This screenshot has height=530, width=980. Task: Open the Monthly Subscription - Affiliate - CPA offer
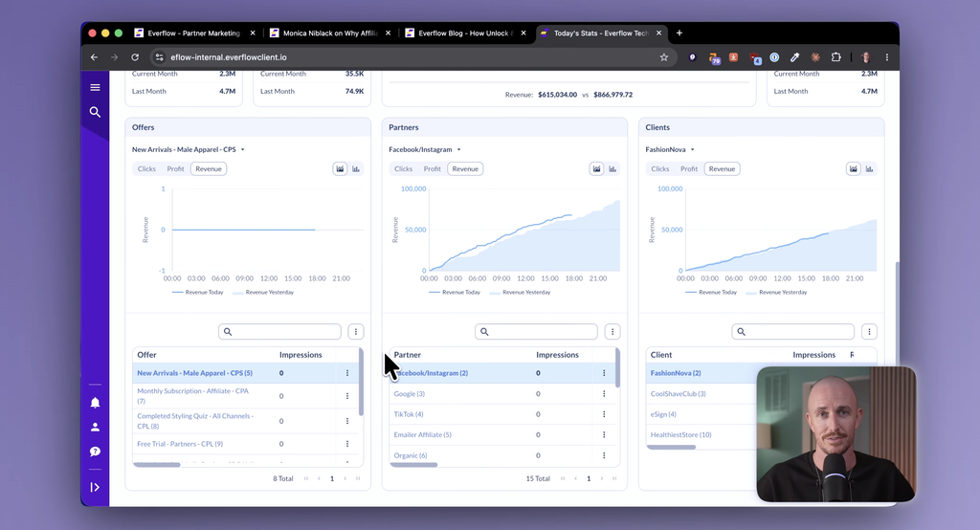[192, 396]
